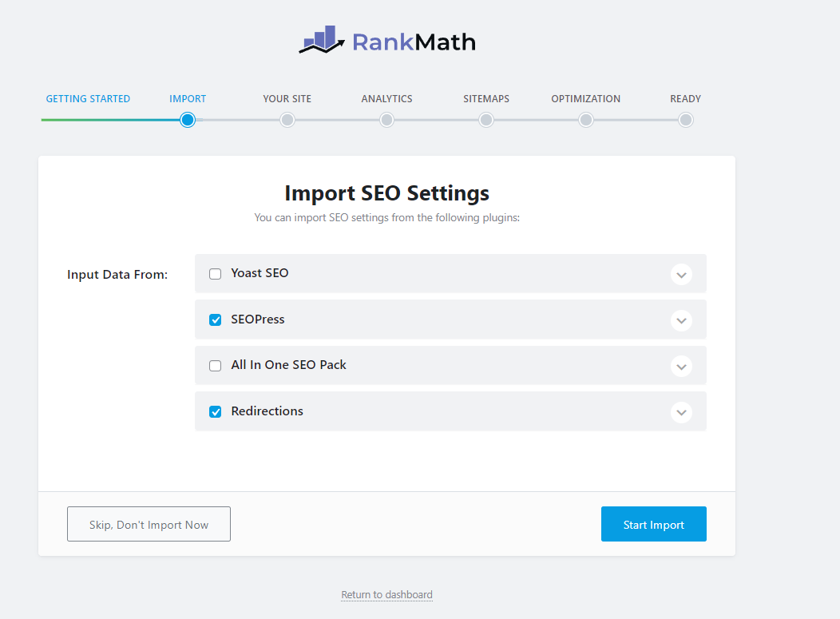The image size is (840, 619).
Task: Disable the Redirections checkbox
Action: 216,412
